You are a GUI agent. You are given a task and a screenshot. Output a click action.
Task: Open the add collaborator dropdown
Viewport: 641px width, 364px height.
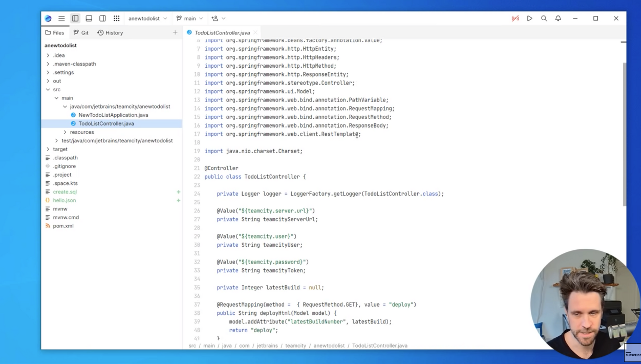tap(218, 18)
